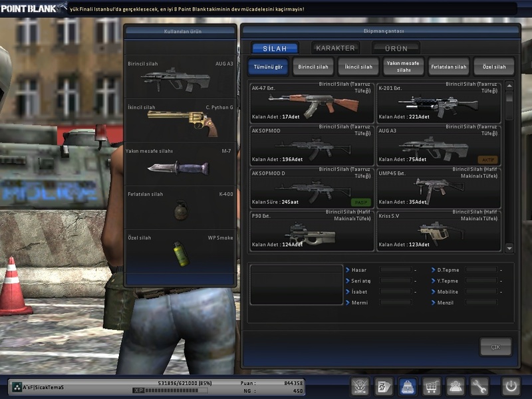Click the equipped K-400 grenade slot
Image resolution: width=532 pixels, height=399 pixels.
tap(180, 207)
